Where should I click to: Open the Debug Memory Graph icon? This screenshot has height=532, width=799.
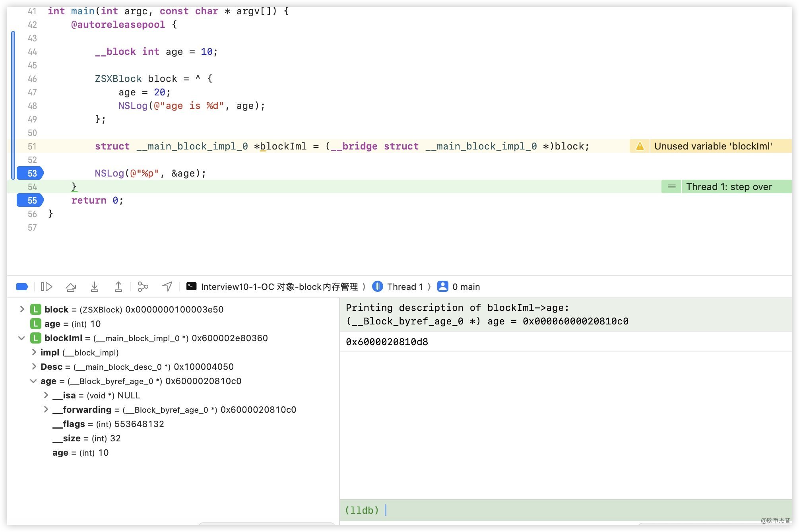(x=143, y=287)
